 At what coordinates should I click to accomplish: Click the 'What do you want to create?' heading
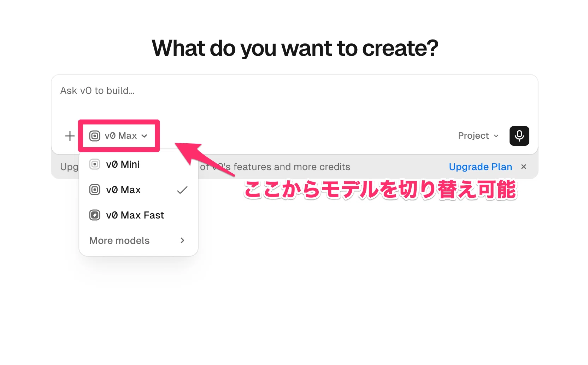click(295, 48)
